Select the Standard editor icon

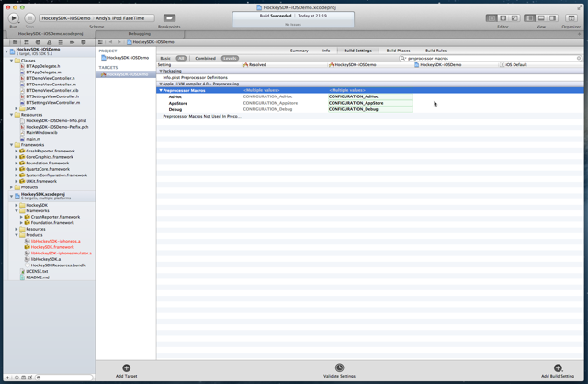click(x=492, y=18)
